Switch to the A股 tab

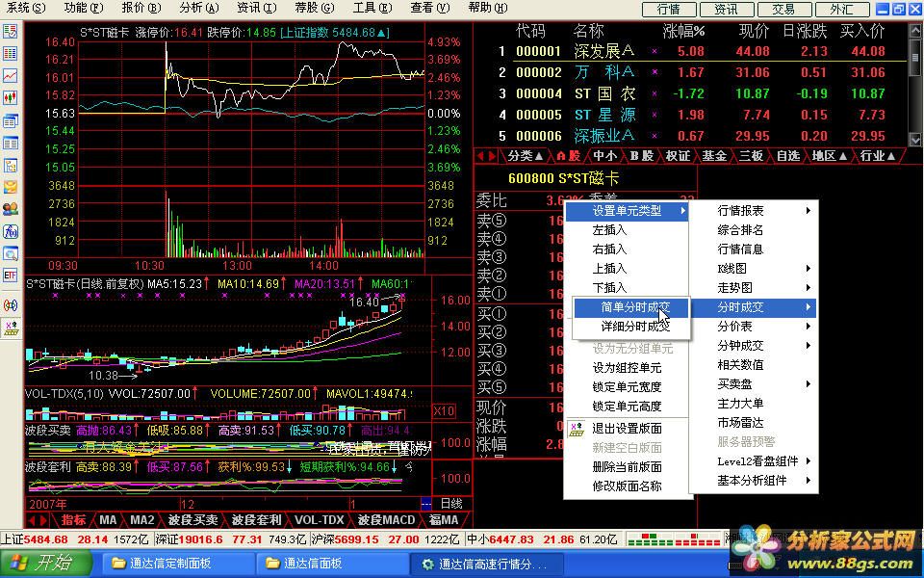point(568,156)
